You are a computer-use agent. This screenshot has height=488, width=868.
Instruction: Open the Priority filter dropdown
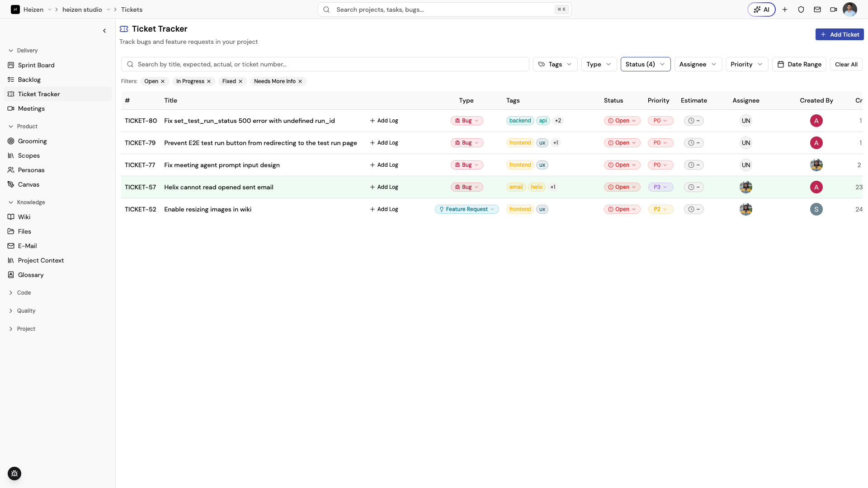(747, 64)
